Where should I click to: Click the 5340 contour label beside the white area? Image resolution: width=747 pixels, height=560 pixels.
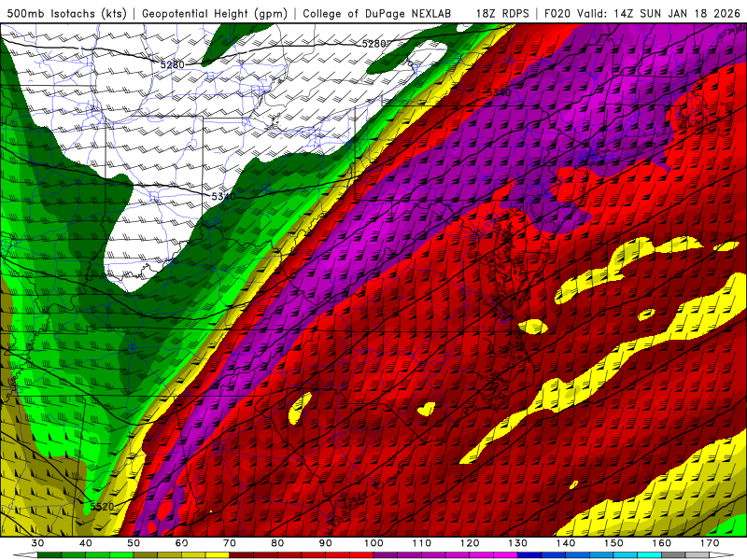223,196
